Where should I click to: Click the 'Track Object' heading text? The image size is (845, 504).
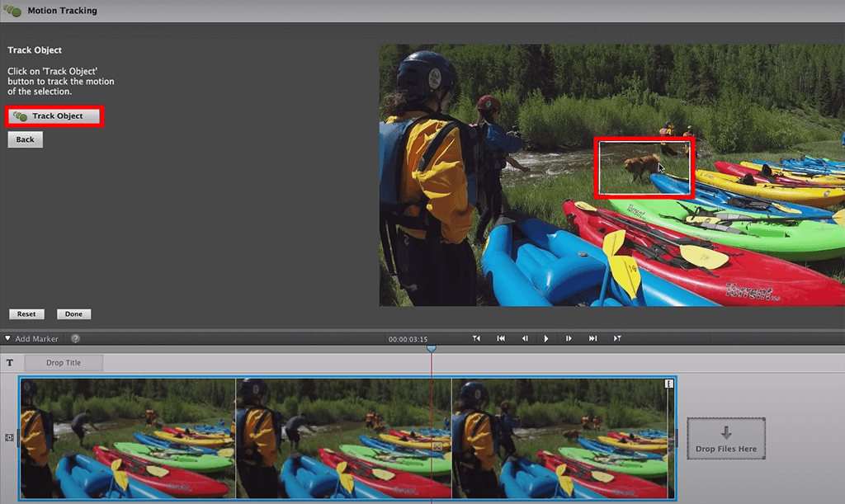35,50
